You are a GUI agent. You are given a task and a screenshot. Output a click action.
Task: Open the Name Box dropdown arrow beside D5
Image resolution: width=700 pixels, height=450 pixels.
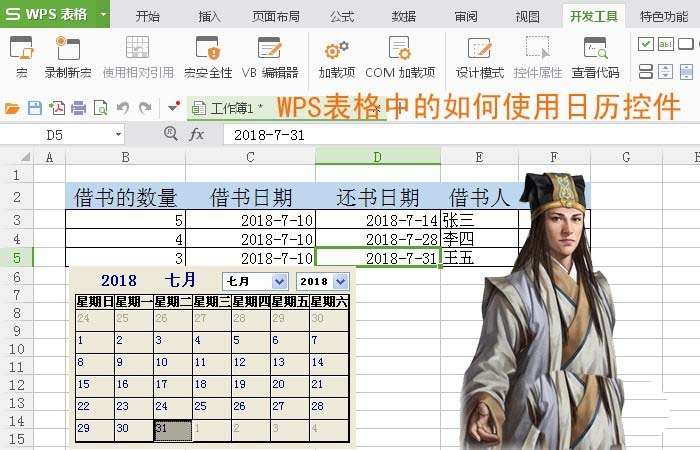[118, 134]
